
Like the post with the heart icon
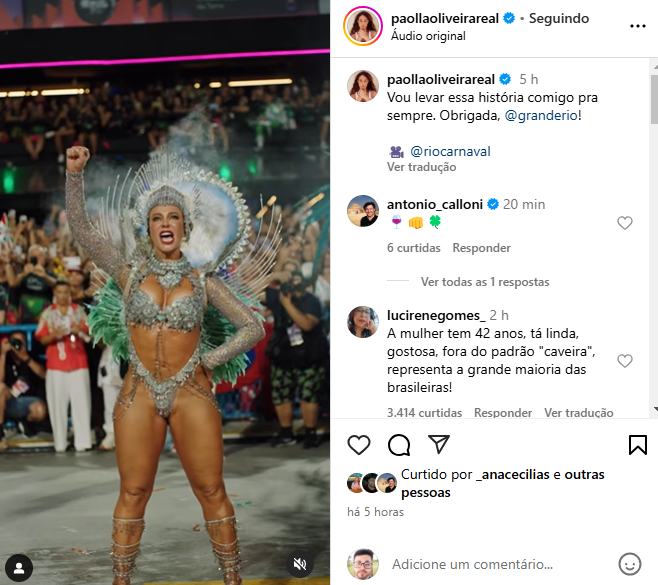(x=359, y=445)
